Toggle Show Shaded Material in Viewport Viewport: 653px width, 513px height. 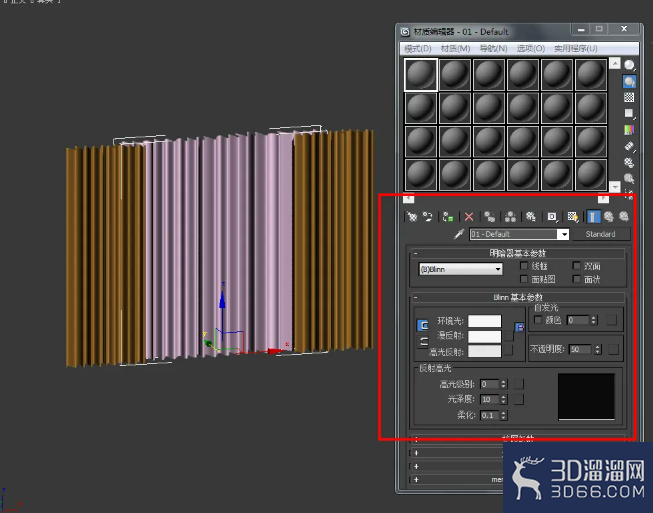[x=573, y=217]
